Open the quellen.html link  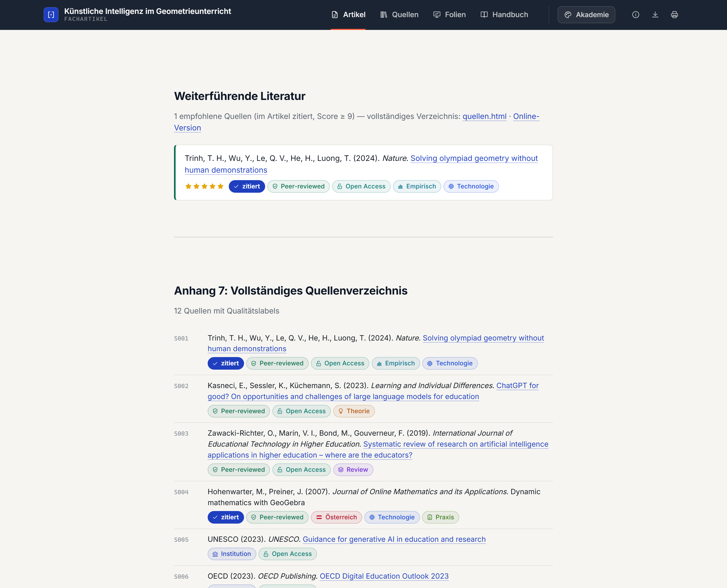[x=484, y=116]
